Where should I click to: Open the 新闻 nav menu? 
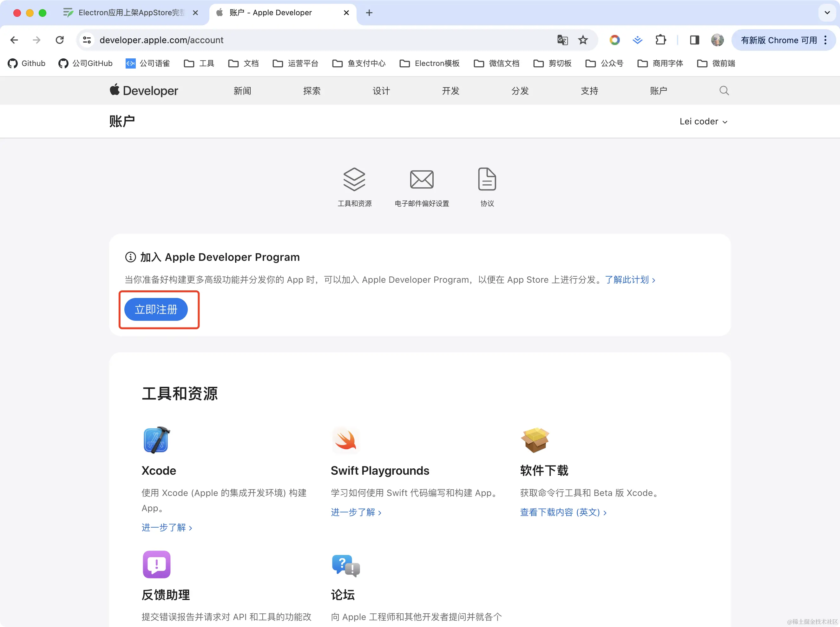pos(242,91)
